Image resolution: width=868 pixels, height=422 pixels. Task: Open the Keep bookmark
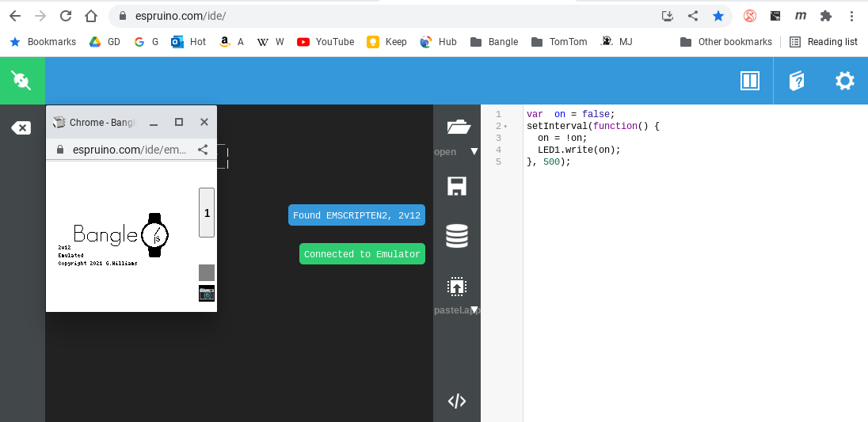387,42
